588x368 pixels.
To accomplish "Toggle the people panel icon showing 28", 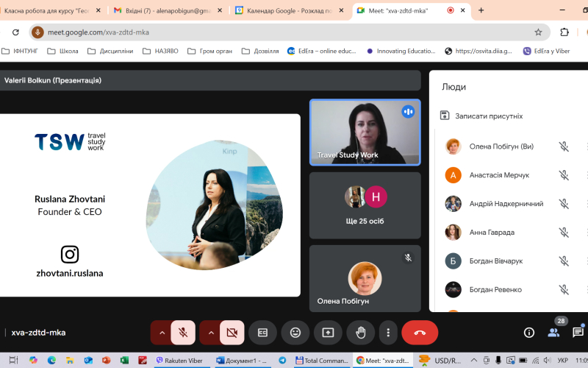I will (x=553, y=333).
